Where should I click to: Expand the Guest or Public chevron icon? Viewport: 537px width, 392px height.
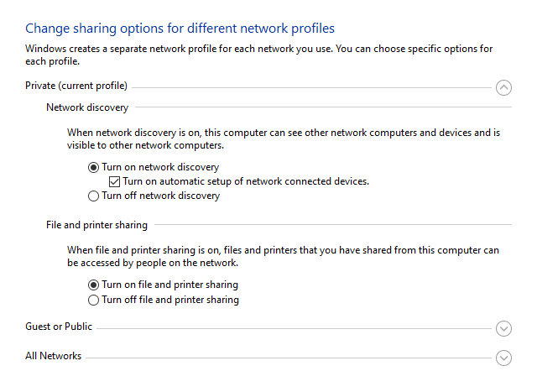point(503,328)
